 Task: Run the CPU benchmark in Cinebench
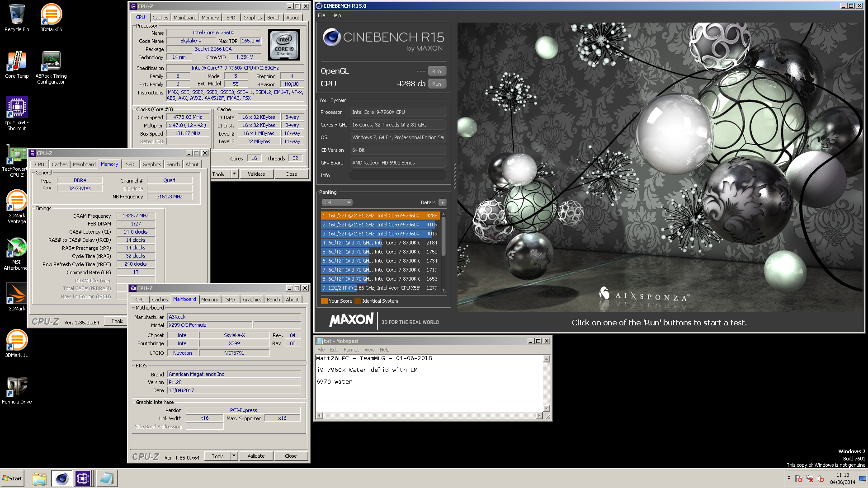(437, 84)
